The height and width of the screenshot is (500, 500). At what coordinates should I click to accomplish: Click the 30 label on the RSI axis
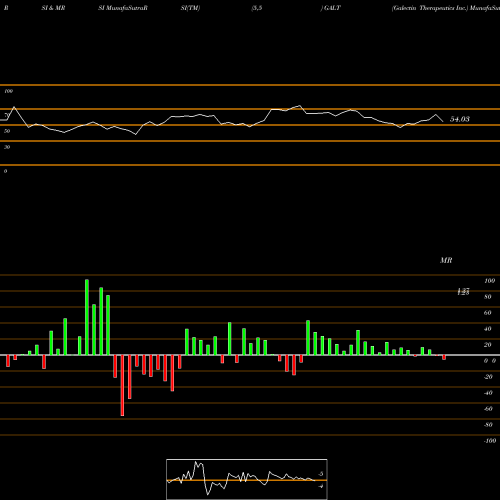[x=7, y=147]
